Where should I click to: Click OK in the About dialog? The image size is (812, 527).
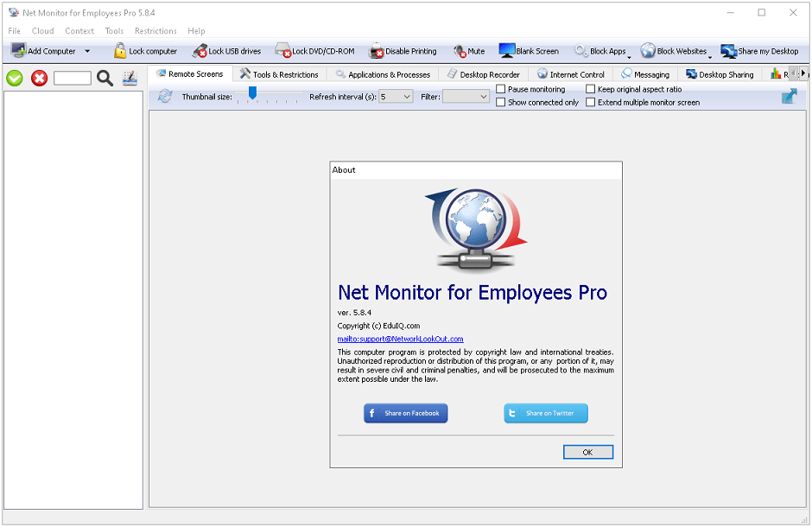pyautogui.click(x=588, y=452)
